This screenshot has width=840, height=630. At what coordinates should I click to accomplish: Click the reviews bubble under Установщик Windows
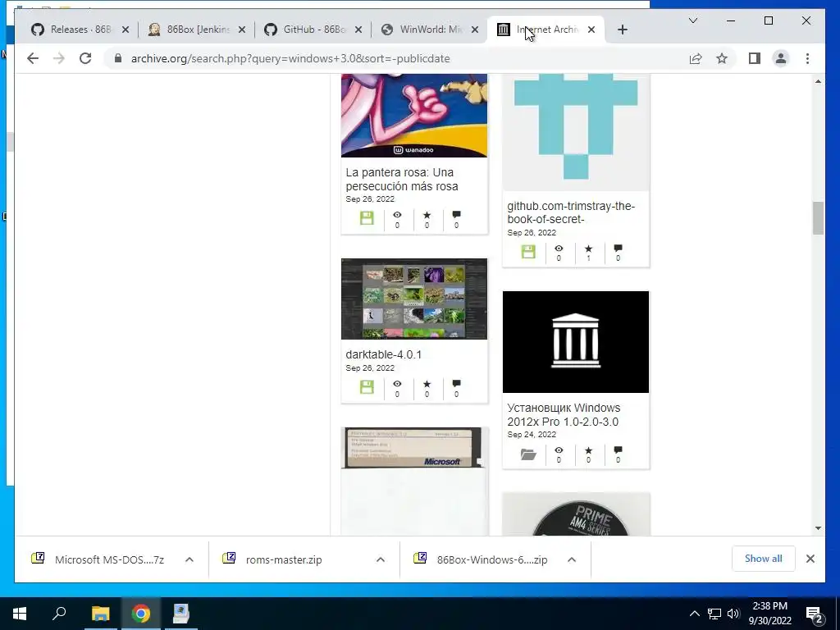618,450
